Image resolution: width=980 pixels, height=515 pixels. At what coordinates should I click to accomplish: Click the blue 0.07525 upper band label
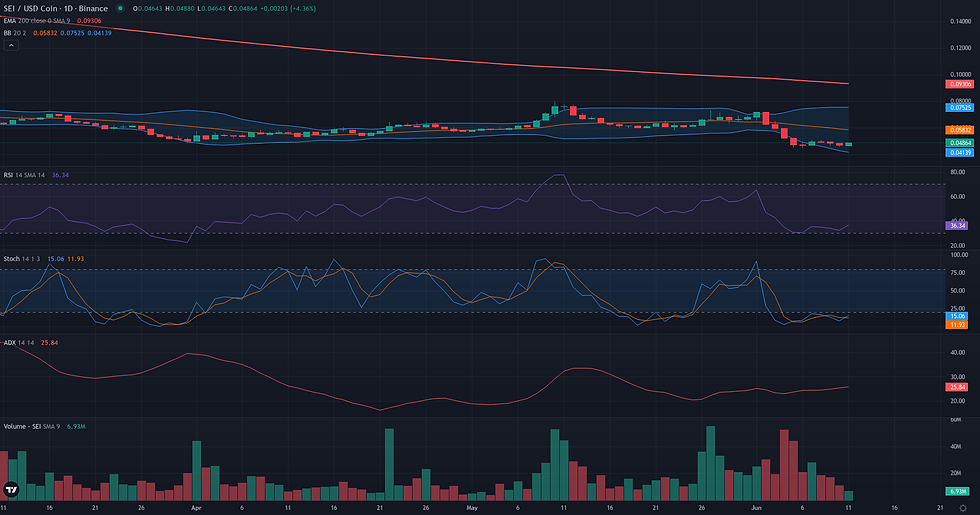[x=959, y=108]
